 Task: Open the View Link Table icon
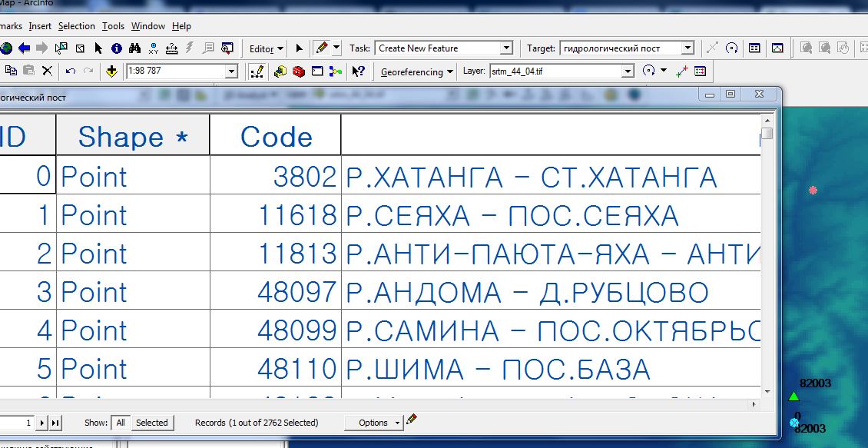(701, 71)
